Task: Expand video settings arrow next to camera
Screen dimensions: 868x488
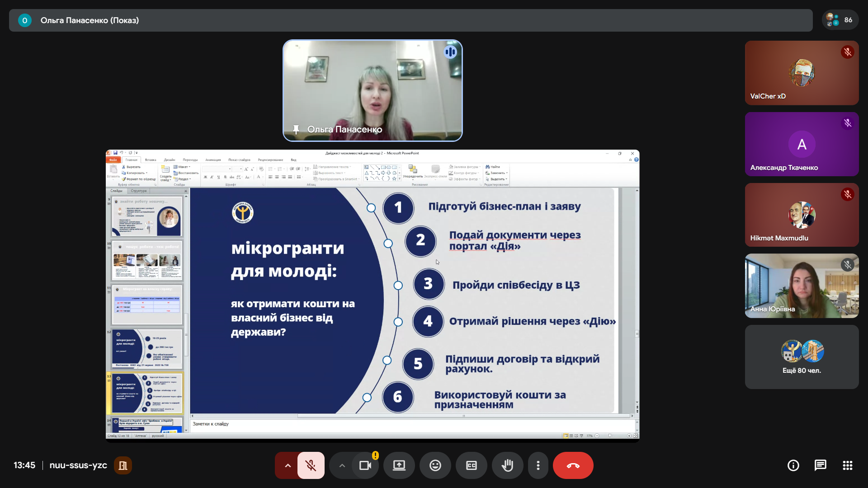Action: click(342, 465)
